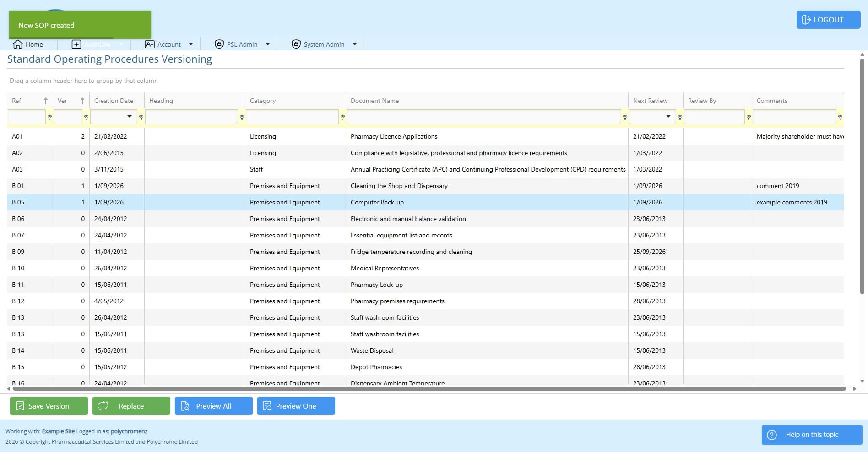Viewport: 868px width, 452px height.
Task: Click the Preview All button
Action: pos(214,406)
